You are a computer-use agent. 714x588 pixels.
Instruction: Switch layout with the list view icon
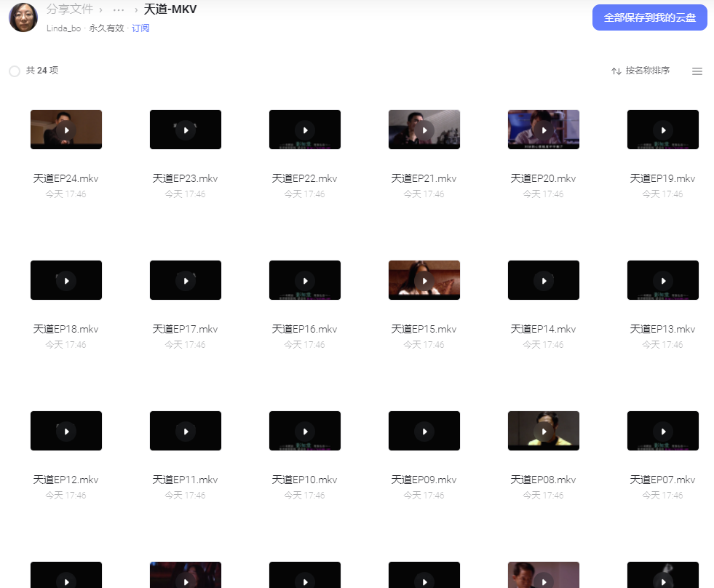coord(697,71)
